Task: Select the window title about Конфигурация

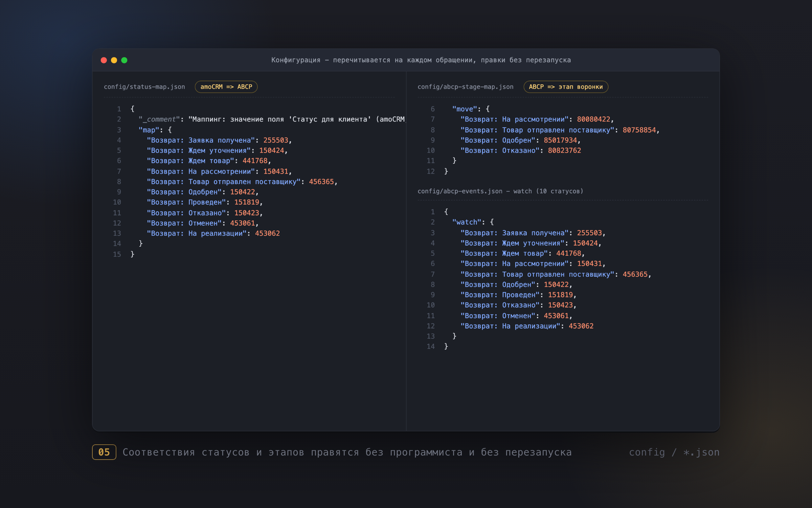Action: click(x=421, y=60)
